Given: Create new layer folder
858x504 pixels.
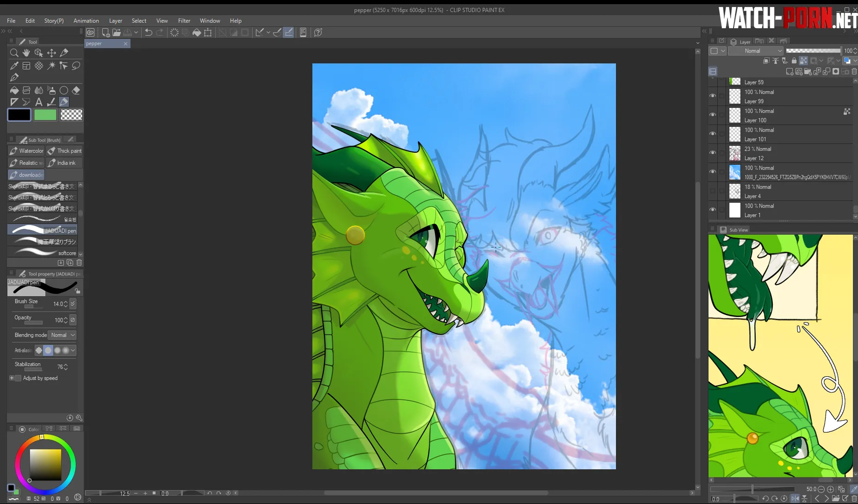Looking at the screenshot, I should [x=808, y=71].
